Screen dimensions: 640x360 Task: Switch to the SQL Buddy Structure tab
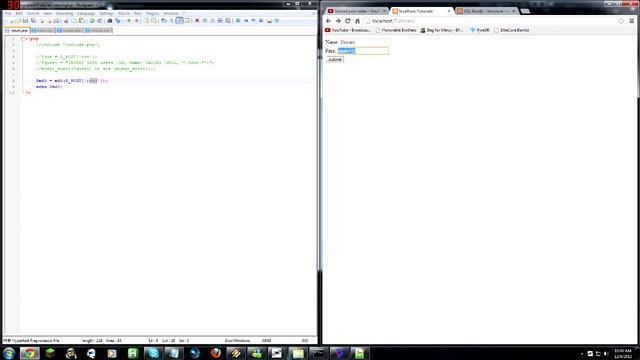[486, 11]
